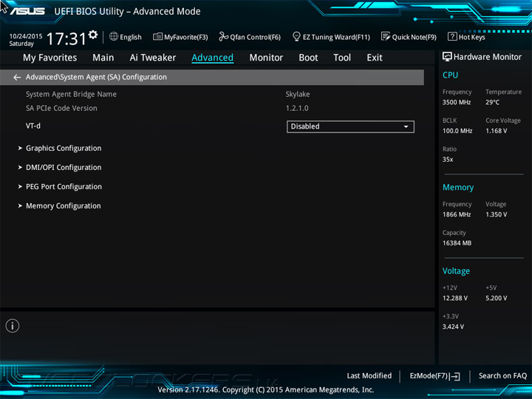Screen dimensions: 532x399
Task: Click the 1.350 V memory voltage
Action: tap(497, 214)
